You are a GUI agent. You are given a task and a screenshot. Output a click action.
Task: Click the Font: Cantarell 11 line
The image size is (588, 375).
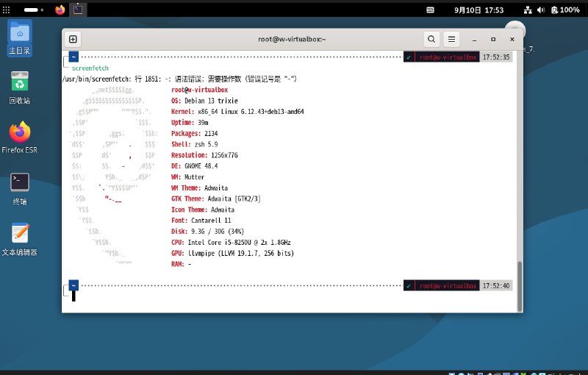click(201, 221)
